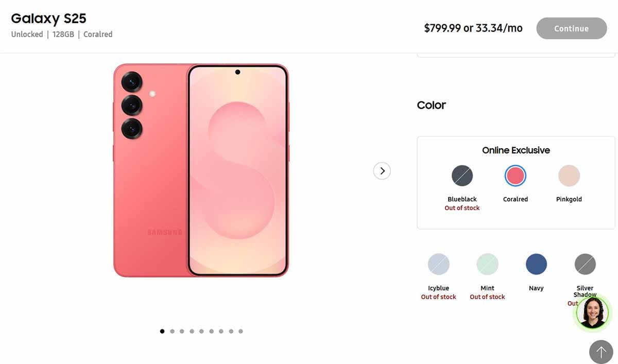Click the back to top arrow

click(601, 352)
